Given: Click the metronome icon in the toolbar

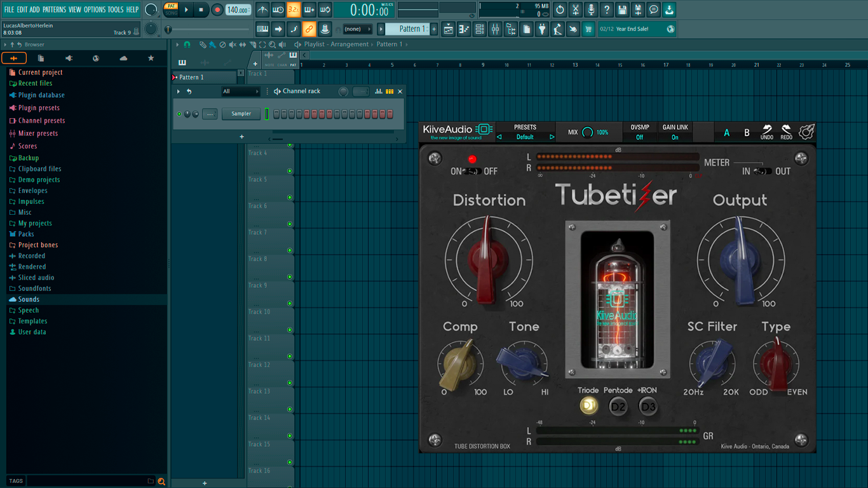Looking at the screenshot, I should (262, 10).
